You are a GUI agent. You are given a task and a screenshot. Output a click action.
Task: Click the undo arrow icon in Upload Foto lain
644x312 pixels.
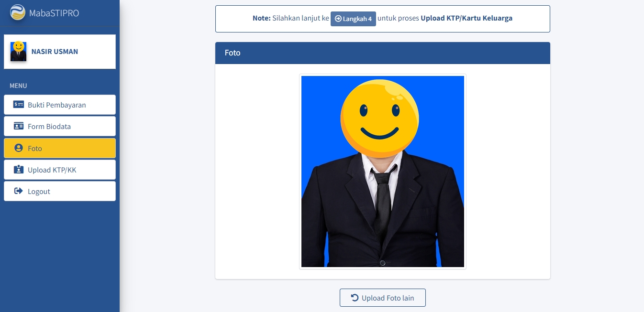355,298
